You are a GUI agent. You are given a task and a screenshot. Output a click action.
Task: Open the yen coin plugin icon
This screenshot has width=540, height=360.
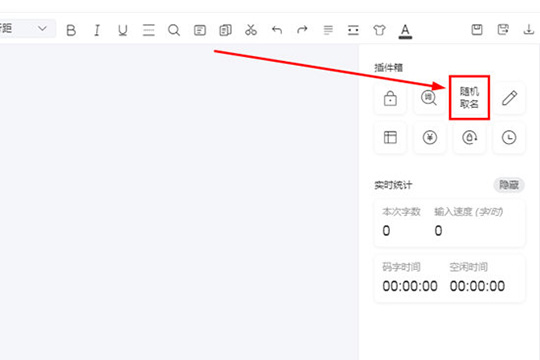click(x=430, y=137)
